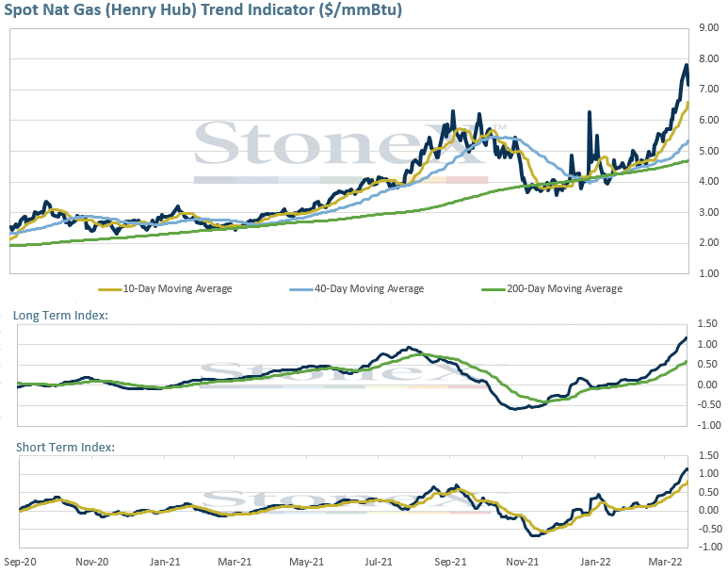
Task: Click the Jan-21 x-axis label
Action: pos(165,562)
